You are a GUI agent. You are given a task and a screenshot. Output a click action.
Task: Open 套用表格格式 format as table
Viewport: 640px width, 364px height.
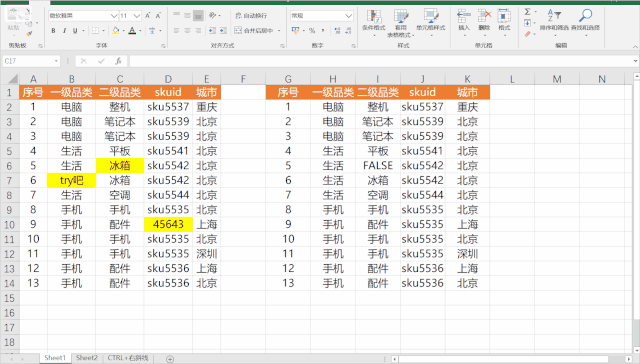tap(401, 23)
